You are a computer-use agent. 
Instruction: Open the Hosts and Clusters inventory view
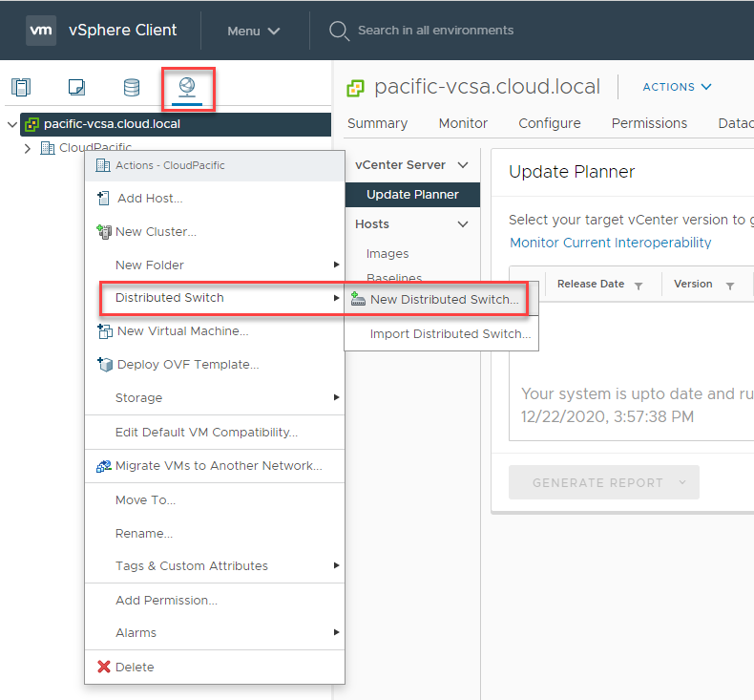[21, 87]
